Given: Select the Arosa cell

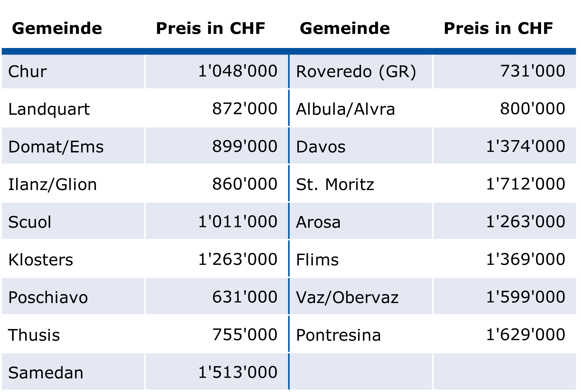Looking at the screenshot, I should 361,222.
